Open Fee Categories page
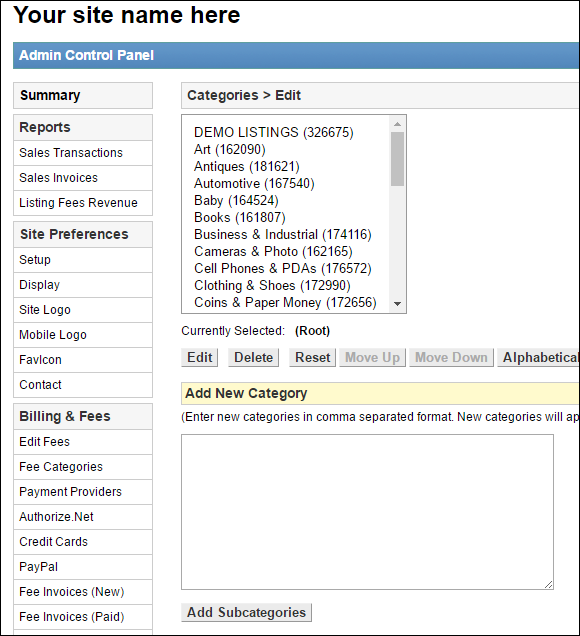Screen dimensions: 580x636 tap(83, 467)
